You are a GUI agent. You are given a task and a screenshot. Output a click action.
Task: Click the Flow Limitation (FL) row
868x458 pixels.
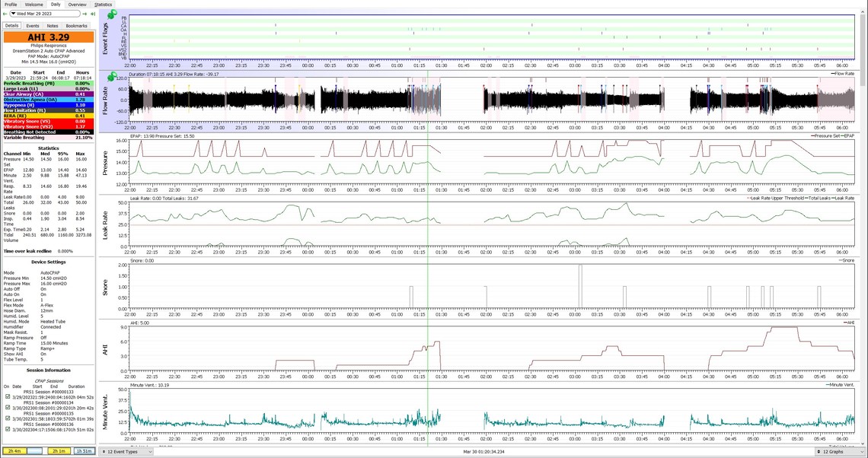(49, 110)
